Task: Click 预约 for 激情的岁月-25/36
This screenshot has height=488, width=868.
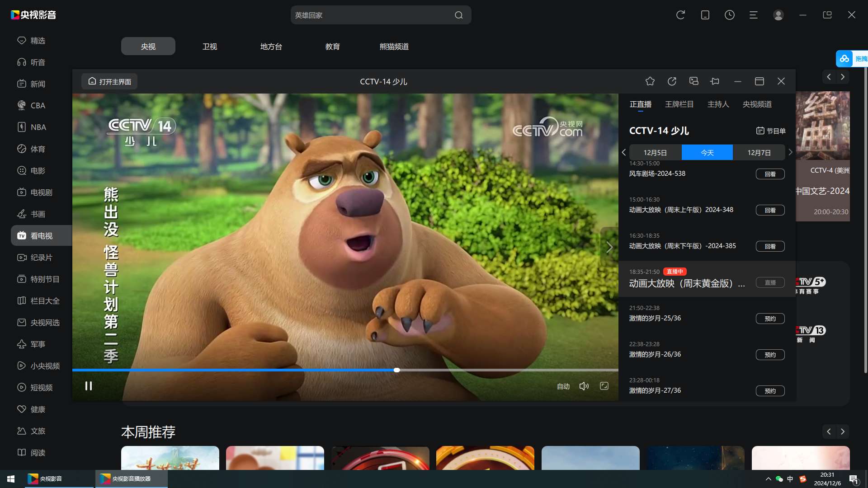Action: click(x=770, y=319)
